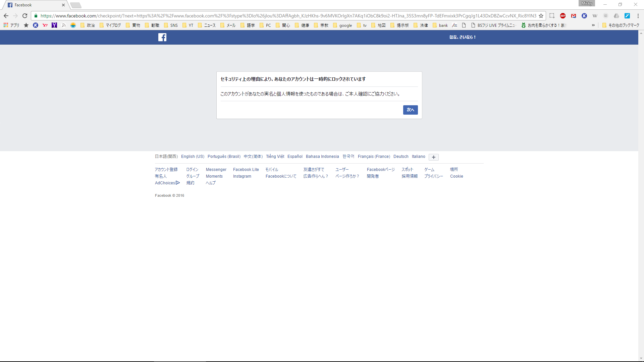Open the Facebook Lite footer link

(246, 170)
